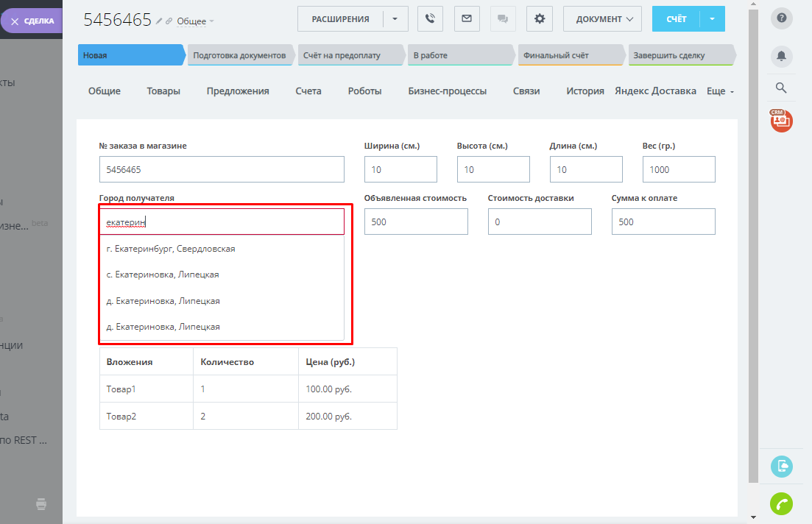Expand the Расширения dropdown arrow

pyautogui.click(x=395, y=19)
